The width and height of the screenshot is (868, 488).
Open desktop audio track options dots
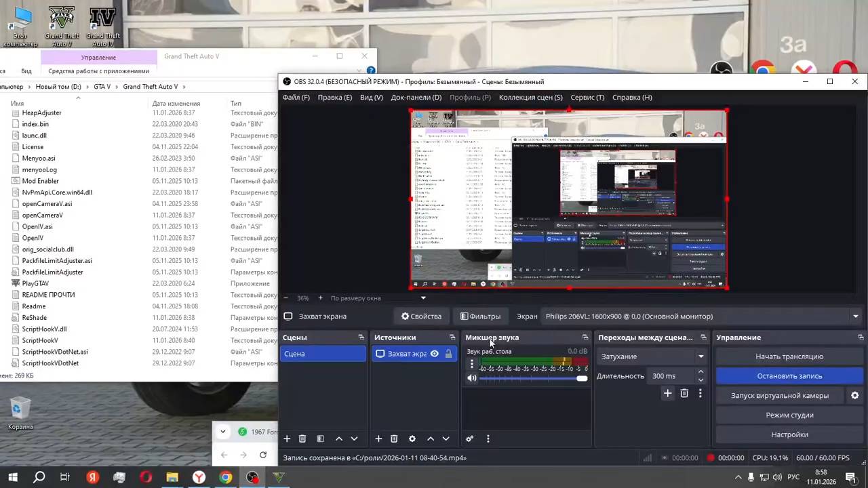pos(472,364)
